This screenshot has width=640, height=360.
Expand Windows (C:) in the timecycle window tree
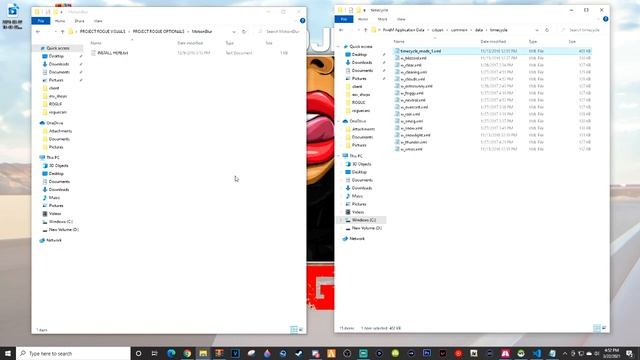coord(341,220)
